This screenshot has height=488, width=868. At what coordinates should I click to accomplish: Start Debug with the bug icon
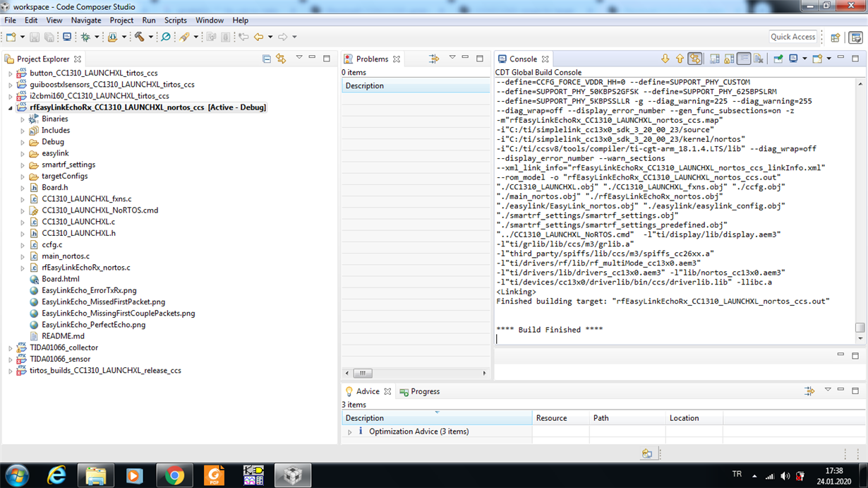coord(85,37)
